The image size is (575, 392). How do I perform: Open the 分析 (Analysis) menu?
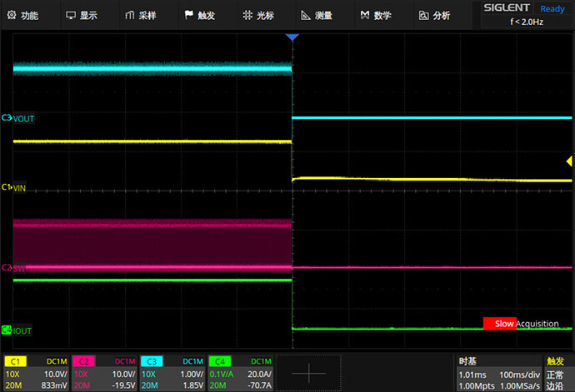(443, 15)
